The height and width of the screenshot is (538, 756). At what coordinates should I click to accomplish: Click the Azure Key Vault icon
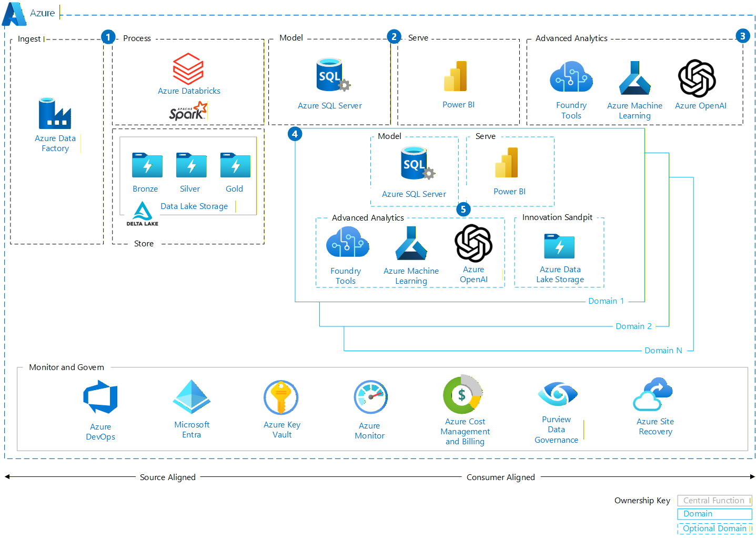[x=281, y=398]
